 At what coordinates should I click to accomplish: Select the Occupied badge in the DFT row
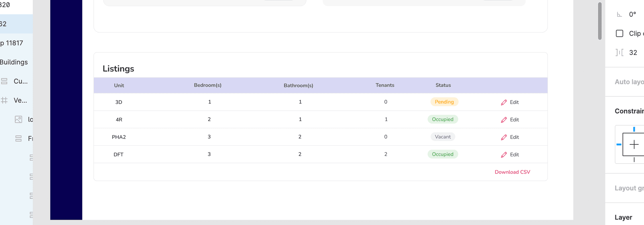pyautogui.click(x=443, y=154)
